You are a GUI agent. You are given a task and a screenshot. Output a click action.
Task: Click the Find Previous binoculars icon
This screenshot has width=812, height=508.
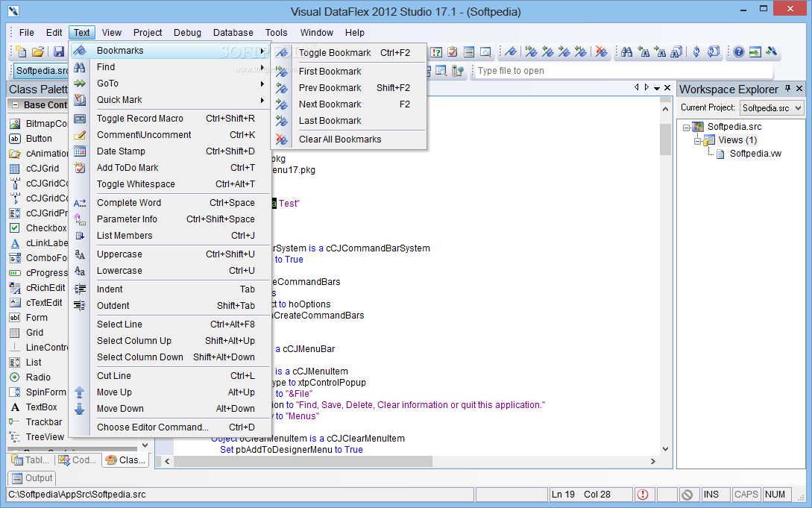(x=643, y=51)
